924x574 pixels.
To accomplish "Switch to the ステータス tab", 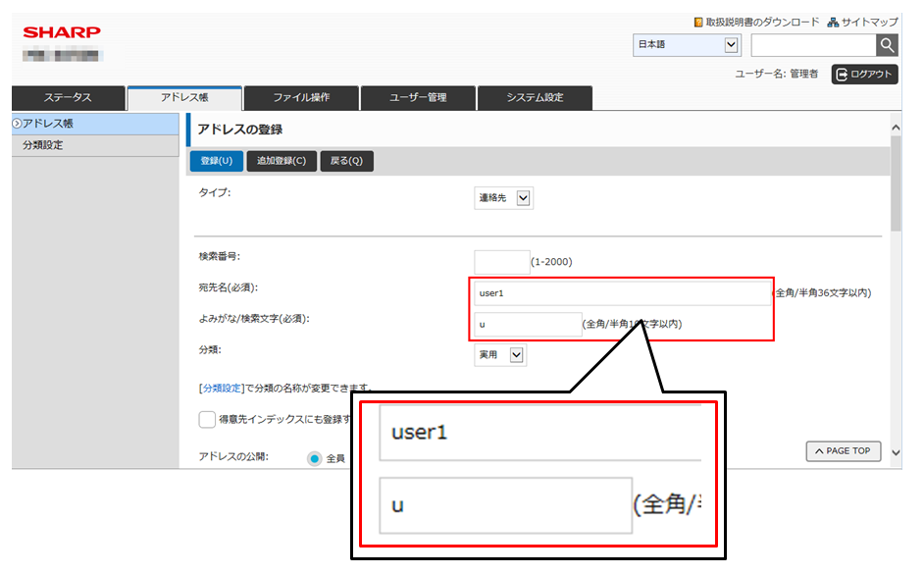I will [x=68, y=98].
